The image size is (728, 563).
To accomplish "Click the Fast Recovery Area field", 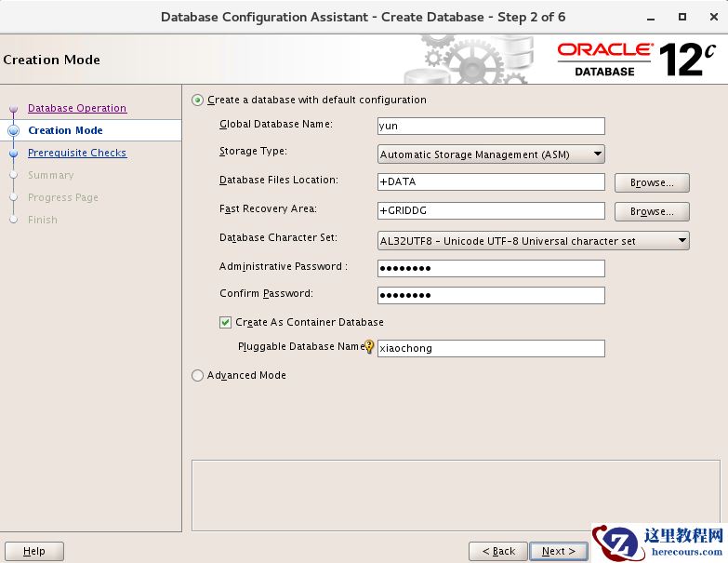I will (491, 210).
